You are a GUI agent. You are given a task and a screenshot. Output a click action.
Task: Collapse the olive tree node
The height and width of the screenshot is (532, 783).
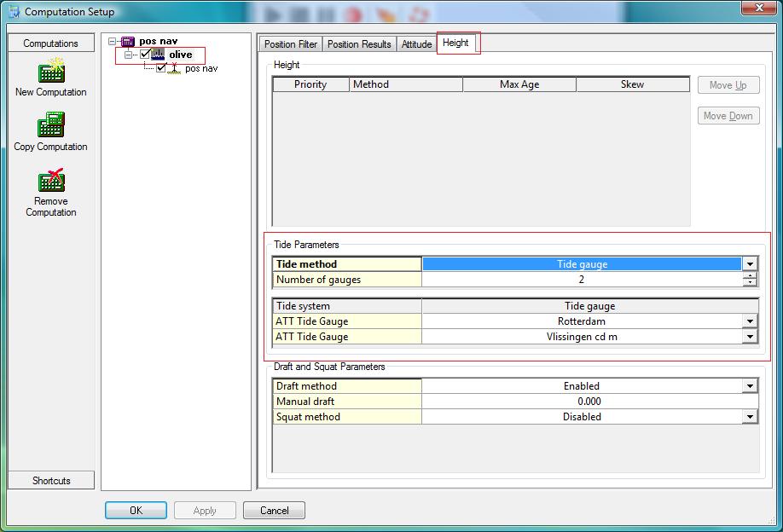[x=129, y=55]
